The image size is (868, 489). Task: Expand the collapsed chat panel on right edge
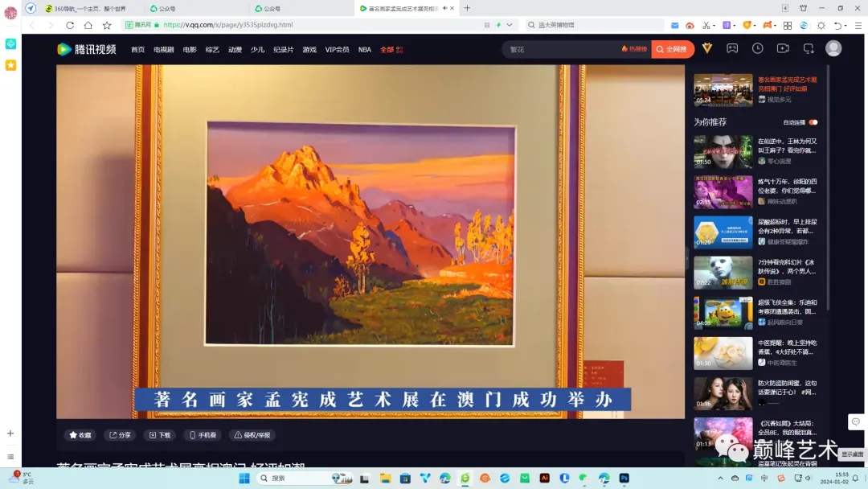pyautogui.click(x=855, y=421)
